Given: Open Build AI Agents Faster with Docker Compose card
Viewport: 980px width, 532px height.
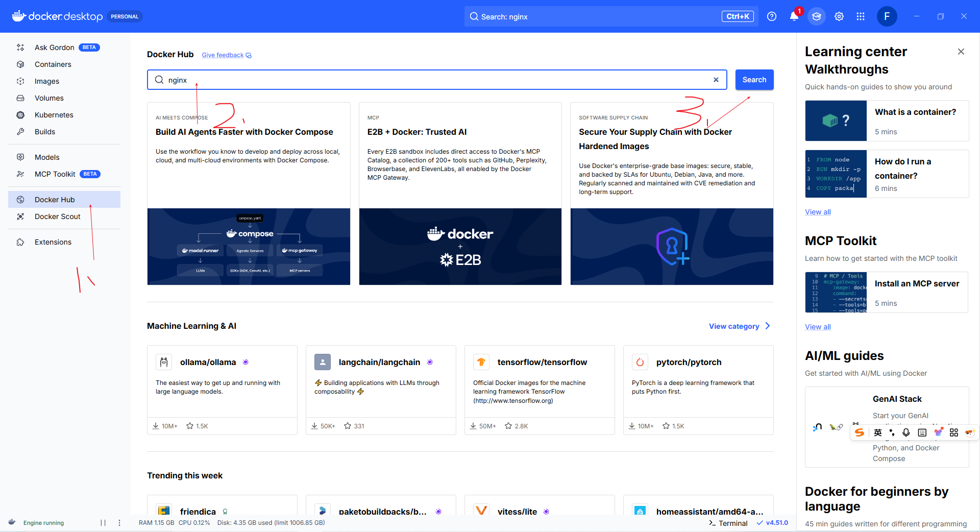Looking at the screenshot, I should point(249,194).
